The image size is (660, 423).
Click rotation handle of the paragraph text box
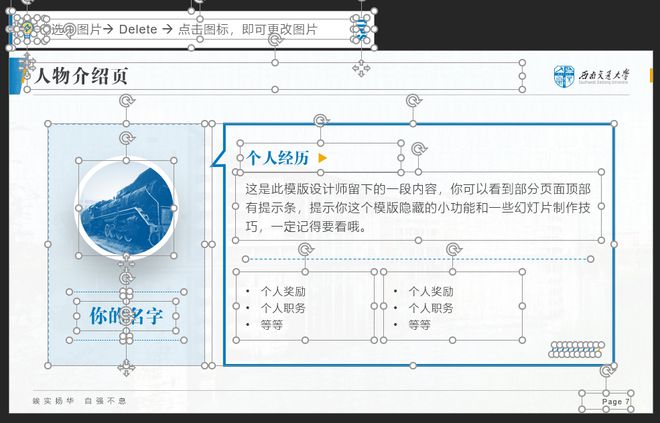[x=418, y=149]
